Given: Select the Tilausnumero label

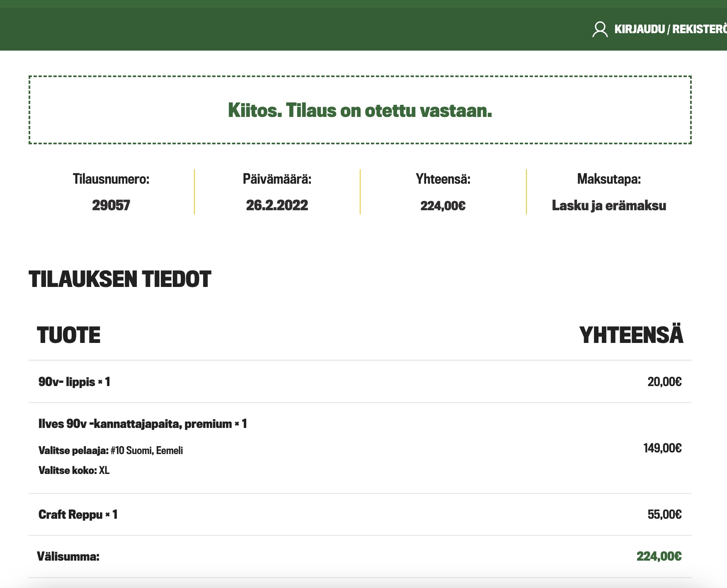Looking at the screenshot, I should (x=111, y=179).
